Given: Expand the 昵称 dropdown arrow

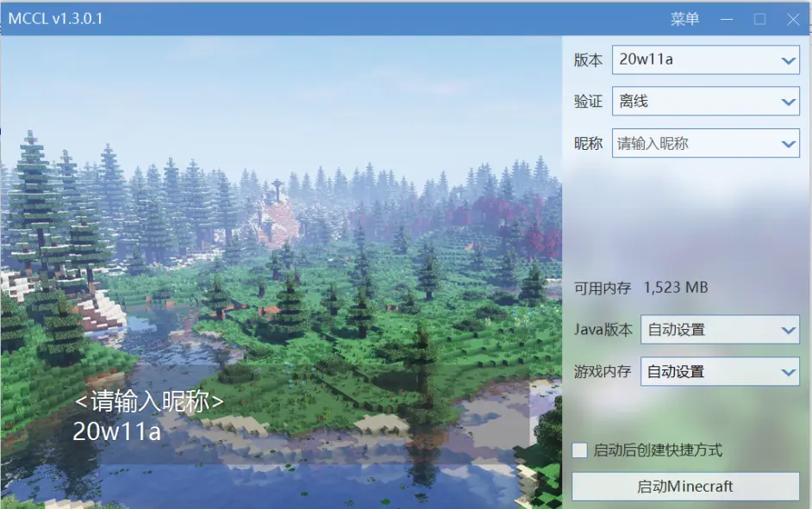Looking at the screenshot, I should (x=788, y=144).
